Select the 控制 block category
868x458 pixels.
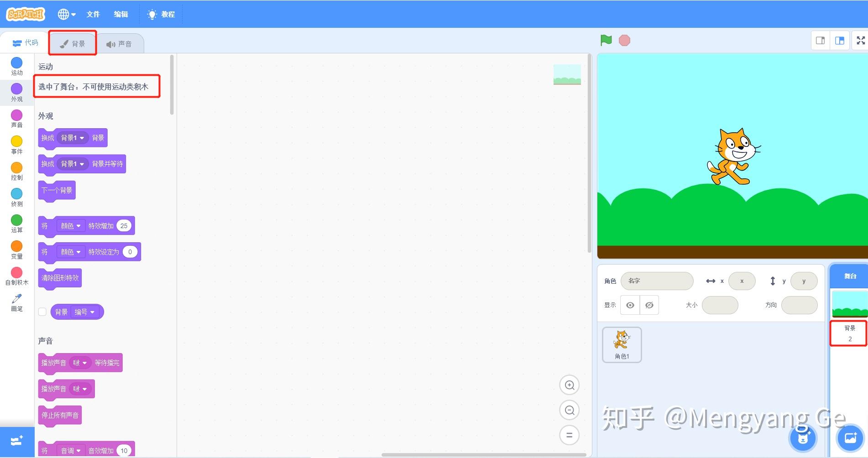pyautogui.click(x=17, y=171)
